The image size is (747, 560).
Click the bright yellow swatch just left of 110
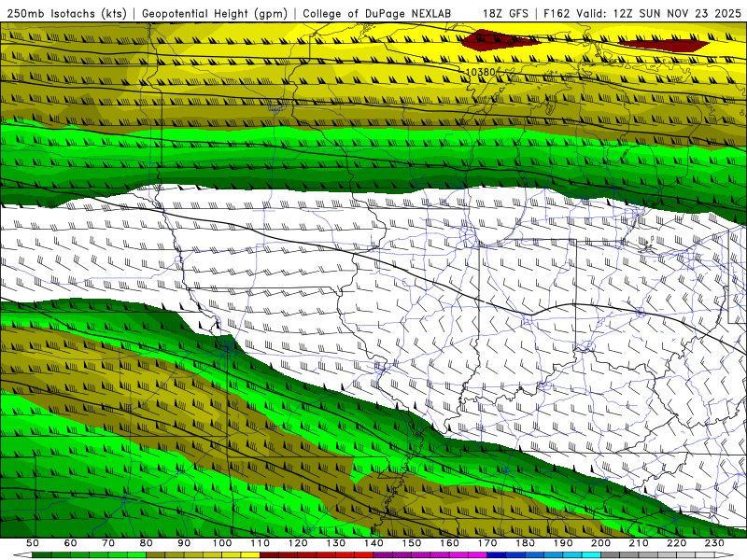click(250, 555)
